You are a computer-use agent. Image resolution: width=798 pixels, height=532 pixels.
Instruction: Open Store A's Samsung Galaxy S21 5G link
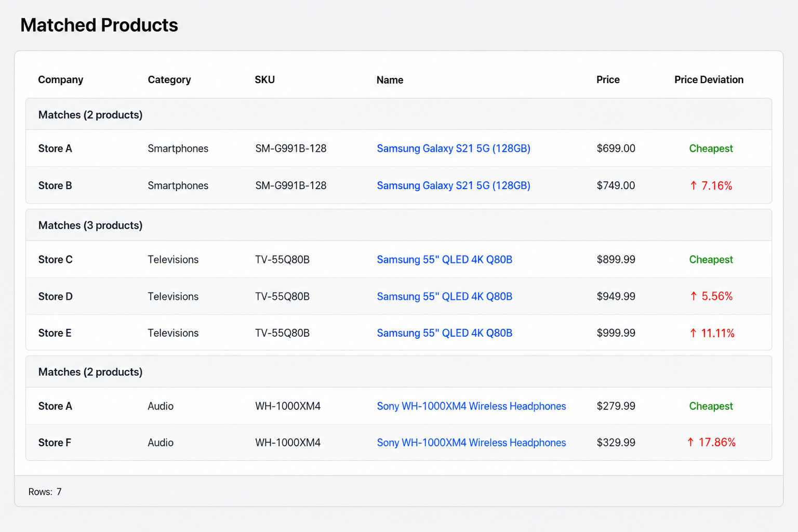tap(454, 149)
